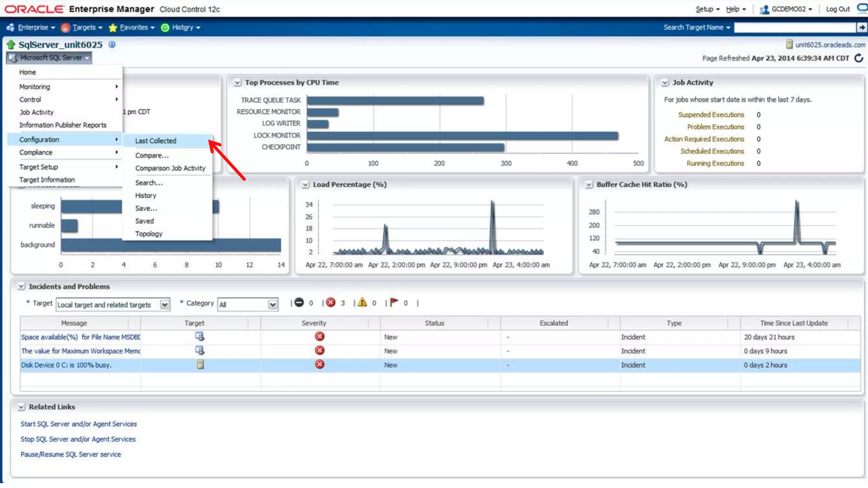Screen dimensions: 868x488
Task: Click the search go arrow button
Action: (x=862, y=28)
